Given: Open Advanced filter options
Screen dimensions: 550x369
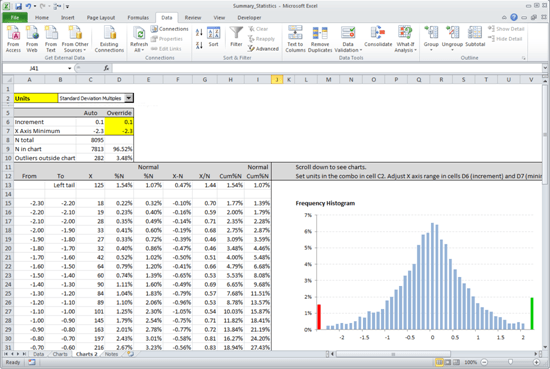Looking at the screenshot, I should point(263,49).
